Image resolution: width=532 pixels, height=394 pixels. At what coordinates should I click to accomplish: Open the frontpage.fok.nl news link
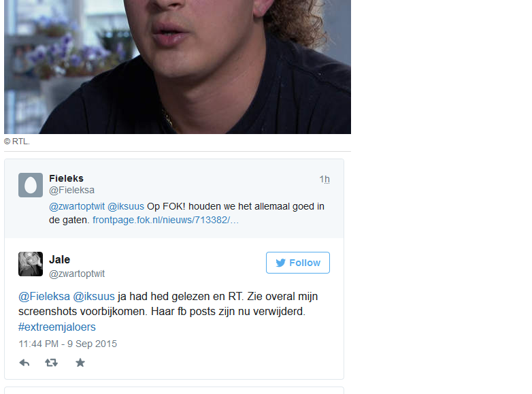tap(165, 220)
